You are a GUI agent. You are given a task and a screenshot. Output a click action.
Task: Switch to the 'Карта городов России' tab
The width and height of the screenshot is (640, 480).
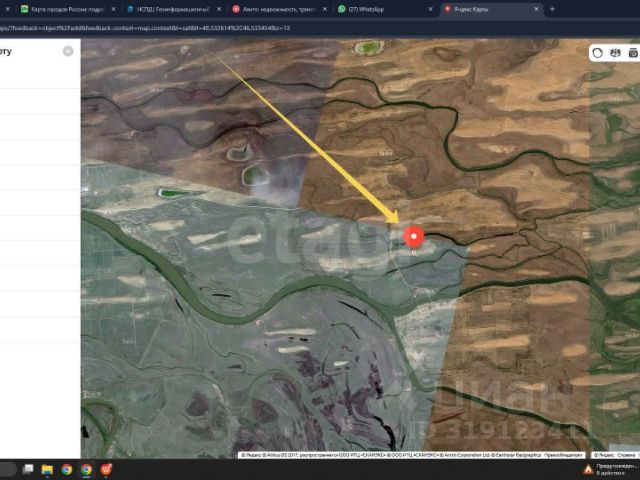(x=68, y=9)
